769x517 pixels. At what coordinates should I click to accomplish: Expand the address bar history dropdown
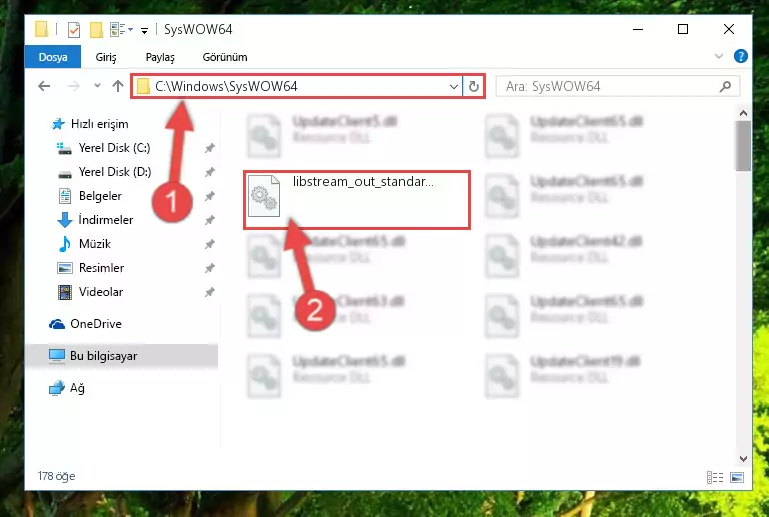coord(454,87)
